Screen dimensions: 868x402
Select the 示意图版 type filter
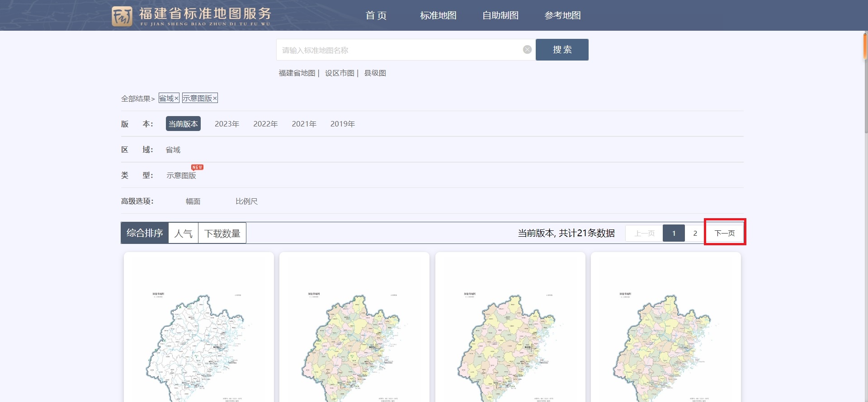pos(181,175)
